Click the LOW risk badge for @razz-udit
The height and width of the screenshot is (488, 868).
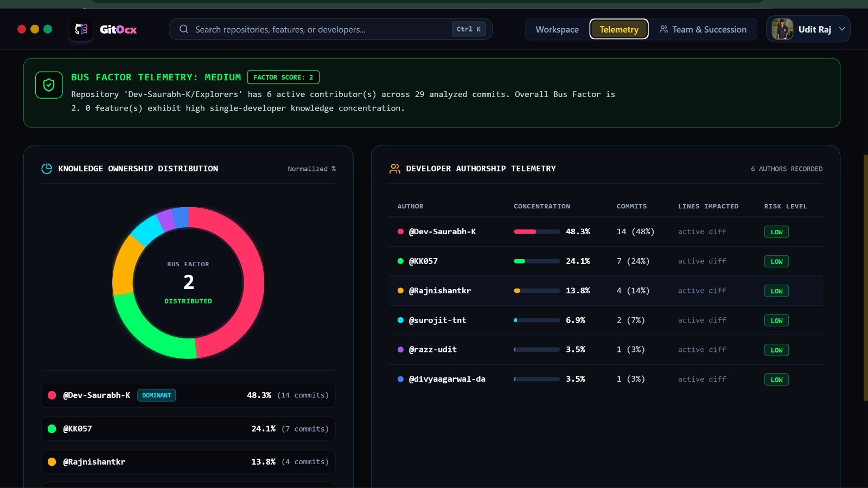coord(776,350)
